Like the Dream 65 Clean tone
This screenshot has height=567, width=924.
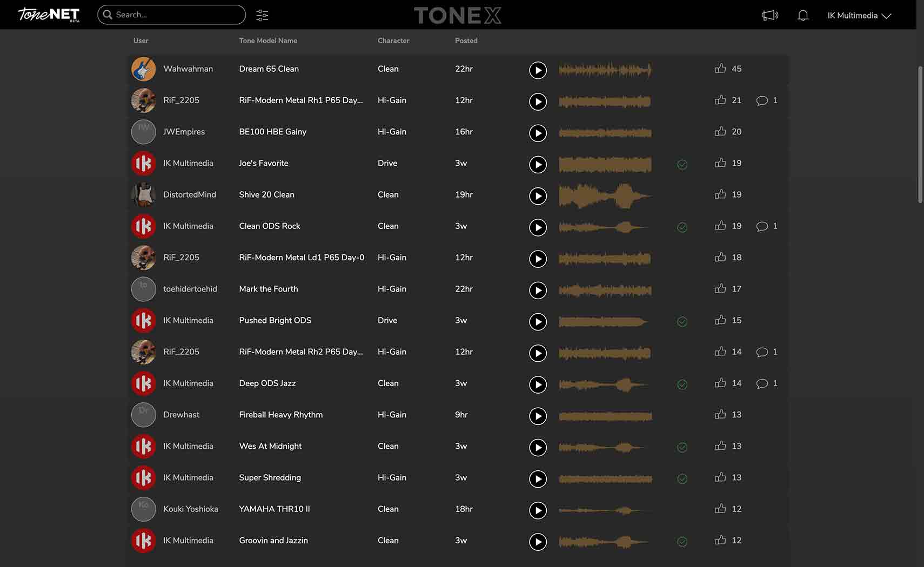point(720,68)
